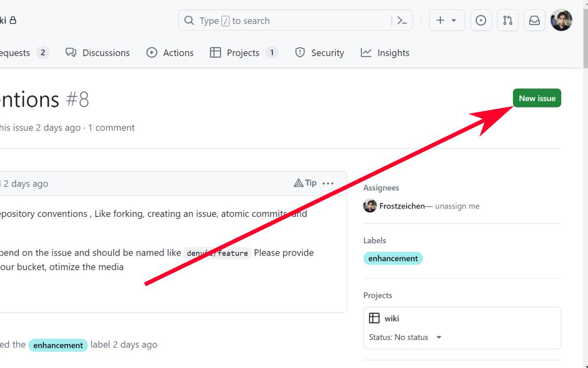The height and width of the screenshot is (368, 588).
Task: Open pull requests icon in top header
Action: click(508, 21)
